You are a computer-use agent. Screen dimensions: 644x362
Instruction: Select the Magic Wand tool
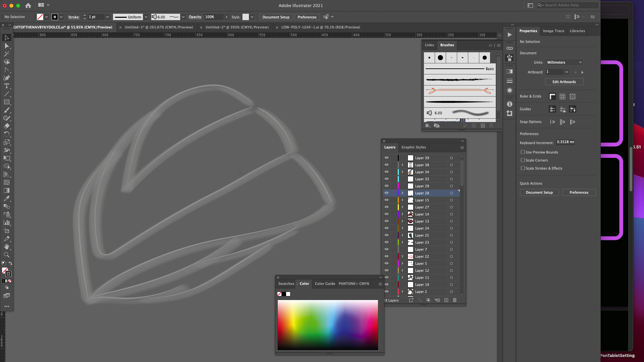6,54
